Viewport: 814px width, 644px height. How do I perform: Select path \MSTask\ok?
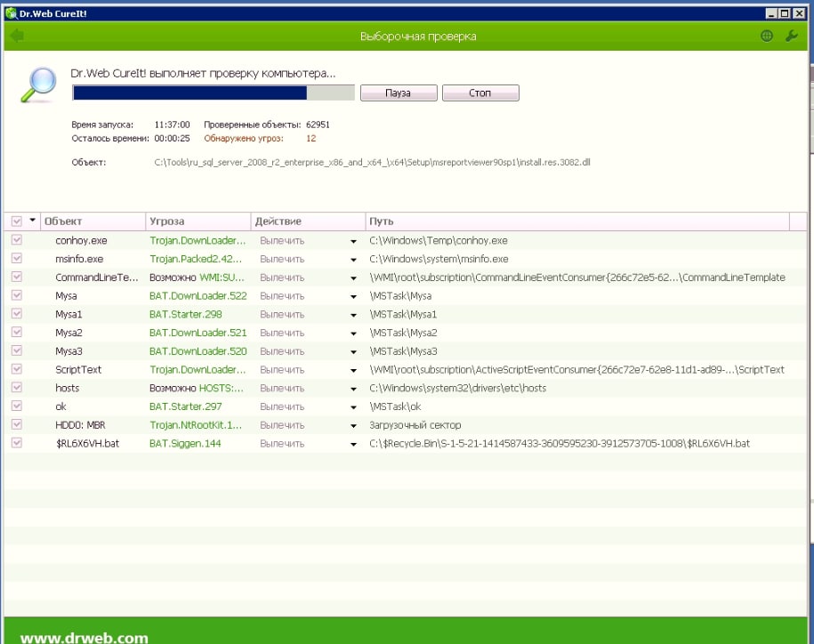click(395, 407)
